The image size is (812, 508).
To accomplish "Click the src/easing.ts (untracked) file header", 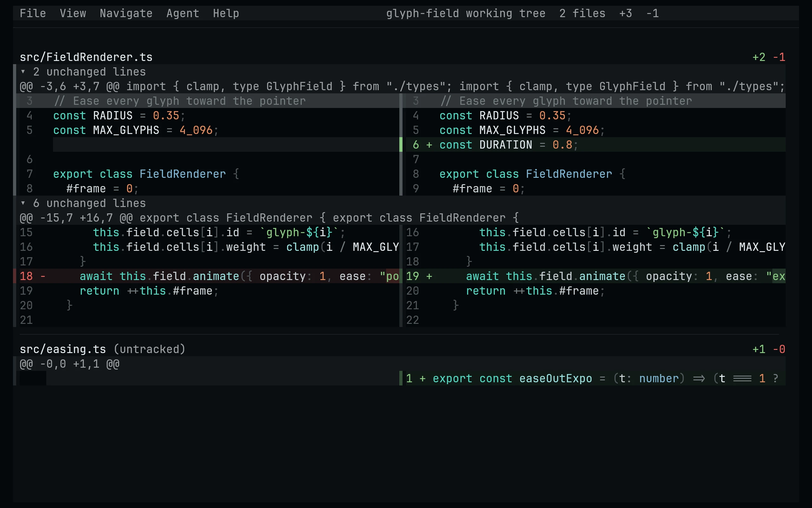I will click(102, 349).
